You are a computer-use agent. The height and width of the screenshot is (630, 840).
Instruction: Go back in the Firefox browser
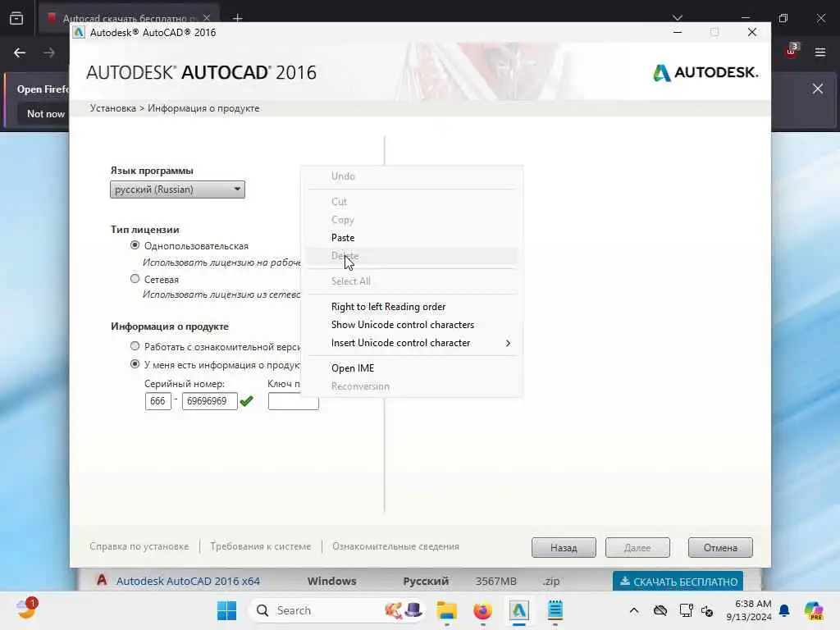click(20, 52)
